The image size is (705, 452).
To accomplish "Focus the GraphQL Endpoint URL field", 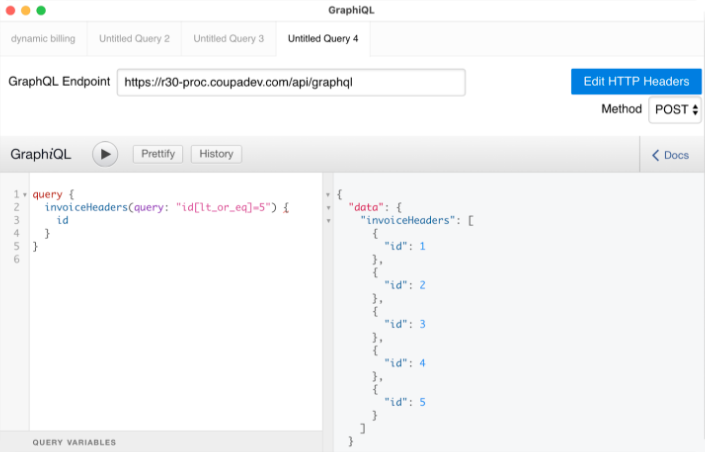I will pos(291,82).
